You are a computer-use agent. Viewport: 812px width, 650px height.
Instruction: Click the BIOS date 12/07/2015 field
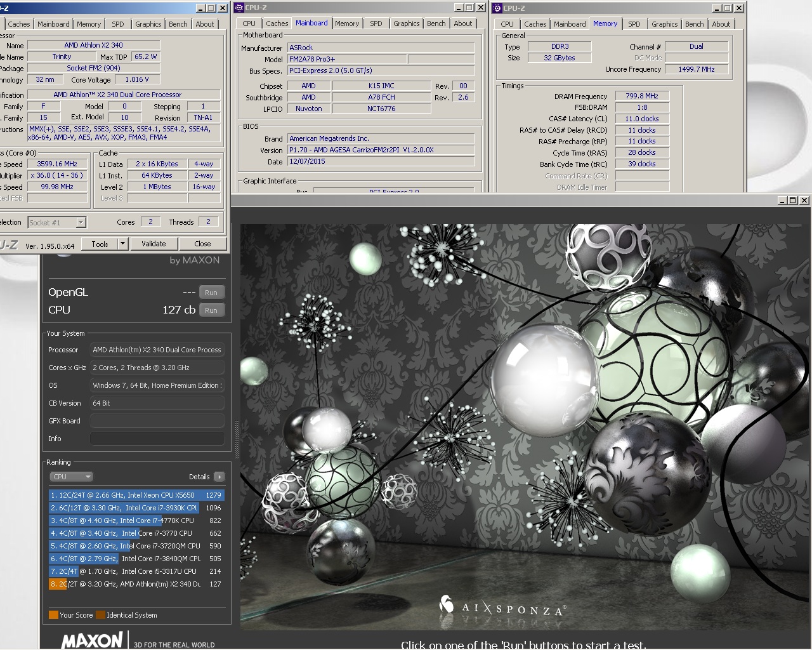coord(381,162)
